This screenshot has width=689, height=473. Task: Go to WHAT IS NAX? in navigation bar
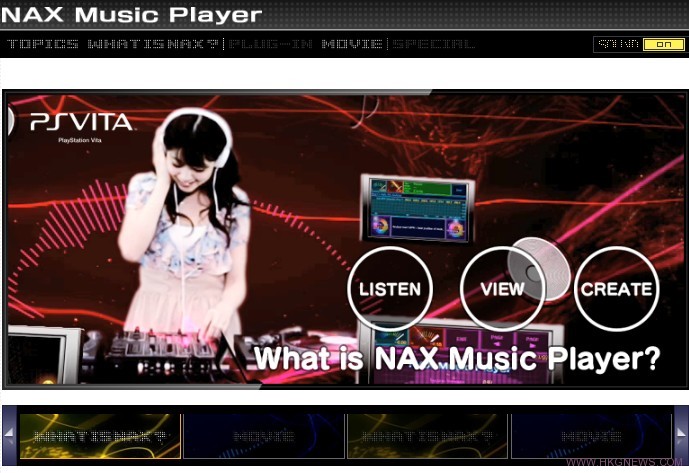[x=153, y=44]
